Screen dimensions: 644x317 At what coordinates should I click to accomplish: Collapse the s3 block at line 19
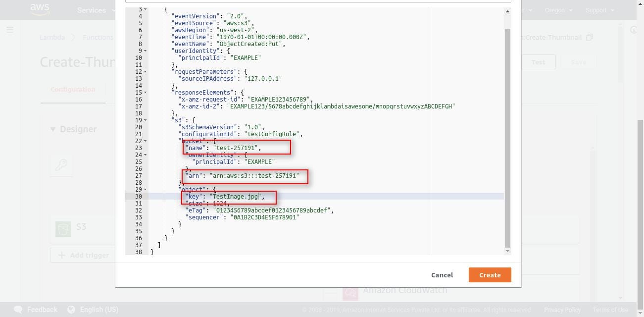point(145,120)
